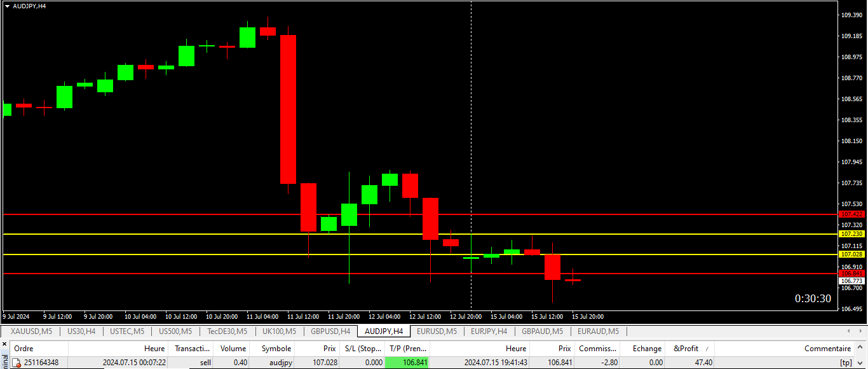Sort by the Transaction column header

[x=191, y=349]
